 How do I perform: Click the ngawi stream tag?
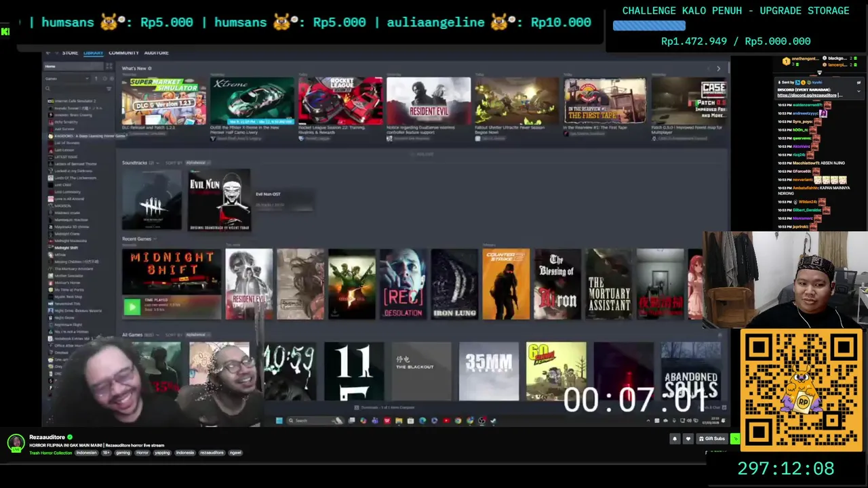[x=235, y=453]
